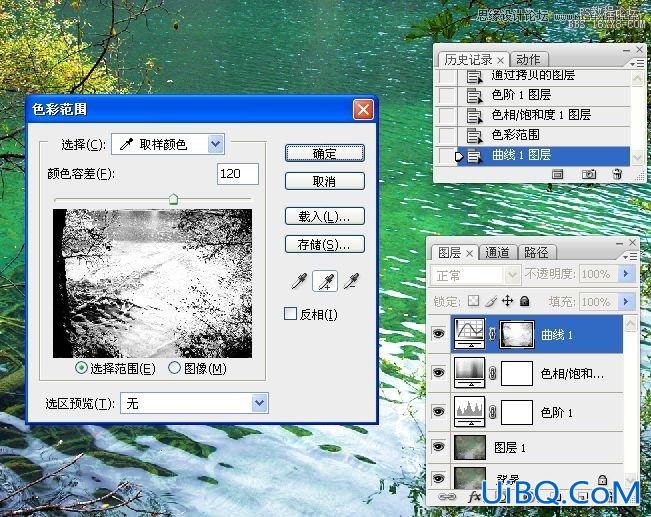Click the 不透明度 100% opacity field
This screenshot has height=517, width=651.
598,274
